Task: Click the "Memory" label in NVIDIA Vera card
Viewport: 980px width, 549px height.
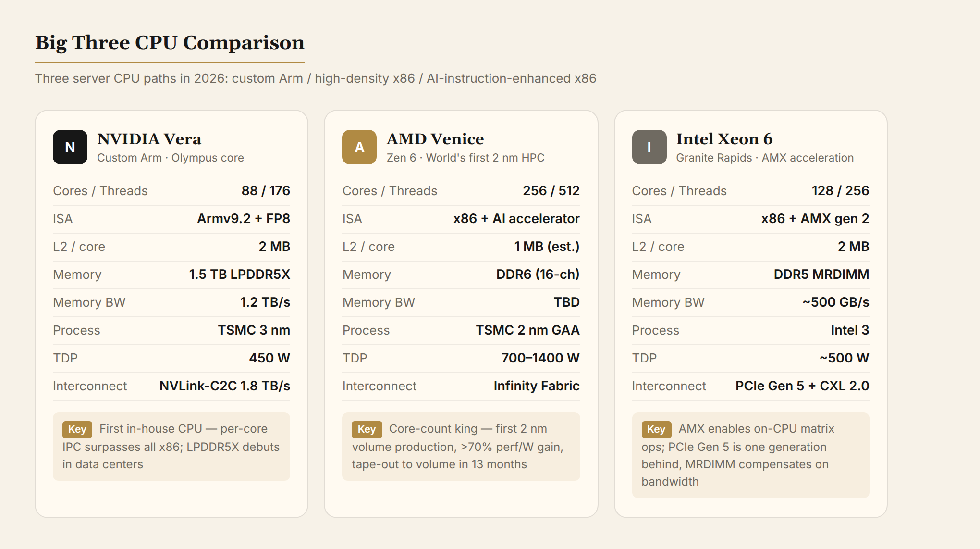Action: (77, 274)
